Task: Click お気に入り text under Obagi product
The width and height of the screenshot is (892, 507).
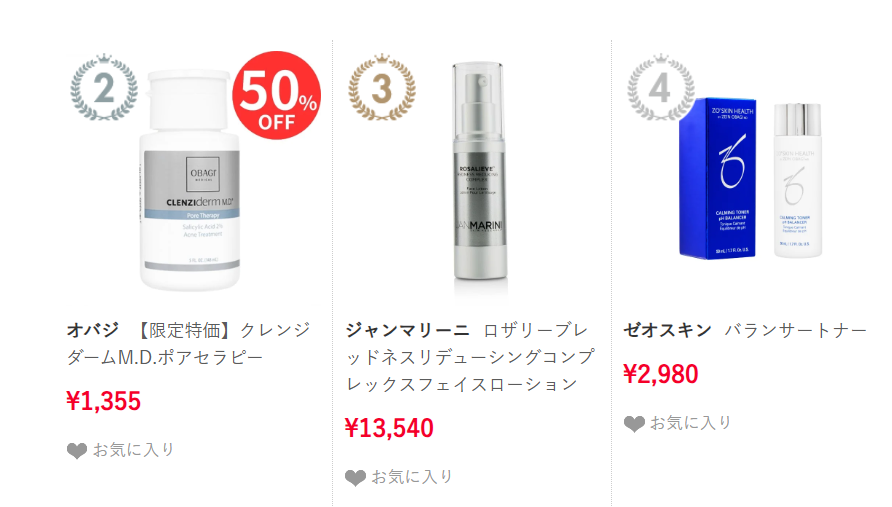Action: (x=134, y=450)
